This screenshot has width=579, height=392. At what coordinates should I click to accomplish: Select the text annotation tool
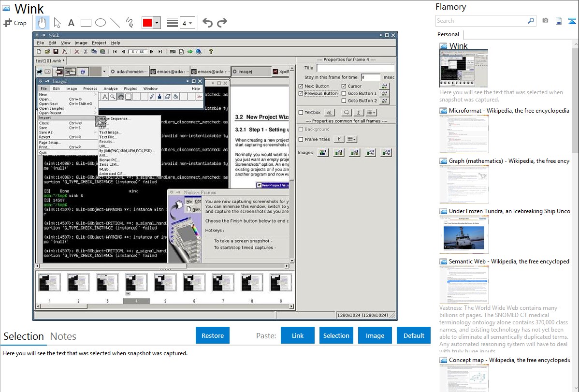coord(71,23)
